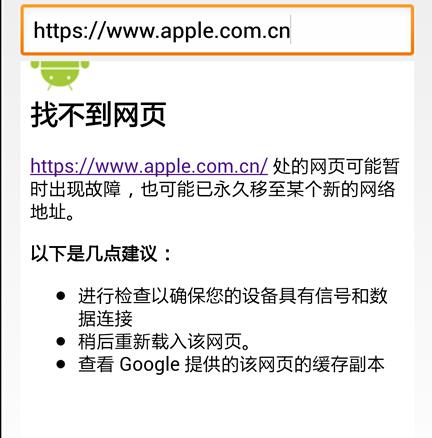Click the 找不到网页 heading
Viewport: 432px width, 438px height.
pos(98,114)
